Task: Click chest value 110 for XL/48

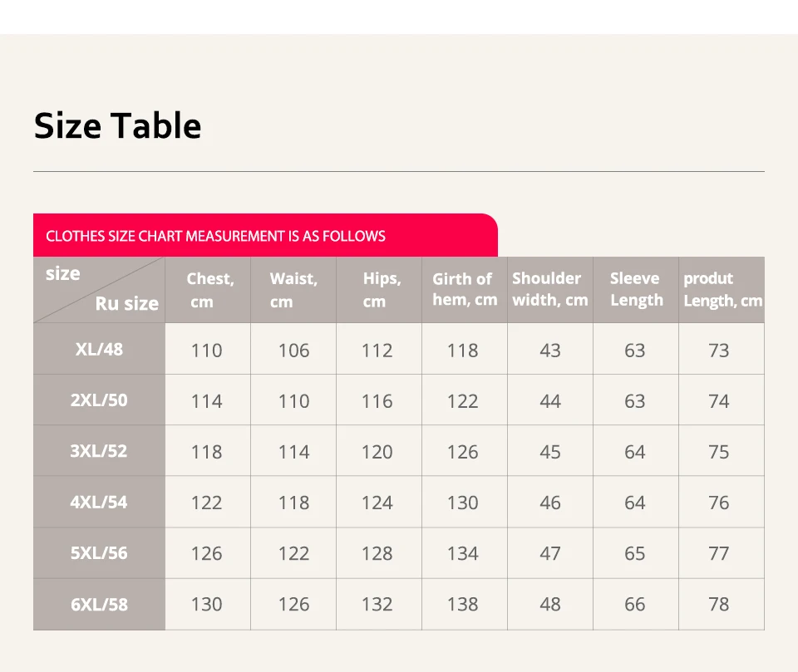Action: (x=206, y=350)
